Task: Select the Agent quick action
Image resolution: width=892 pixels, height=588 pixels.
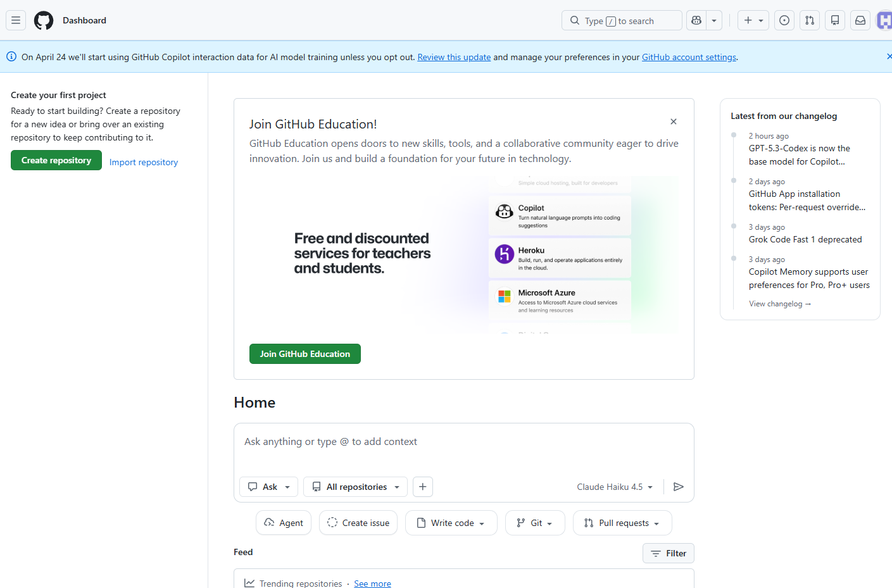Action: point(284,523)
